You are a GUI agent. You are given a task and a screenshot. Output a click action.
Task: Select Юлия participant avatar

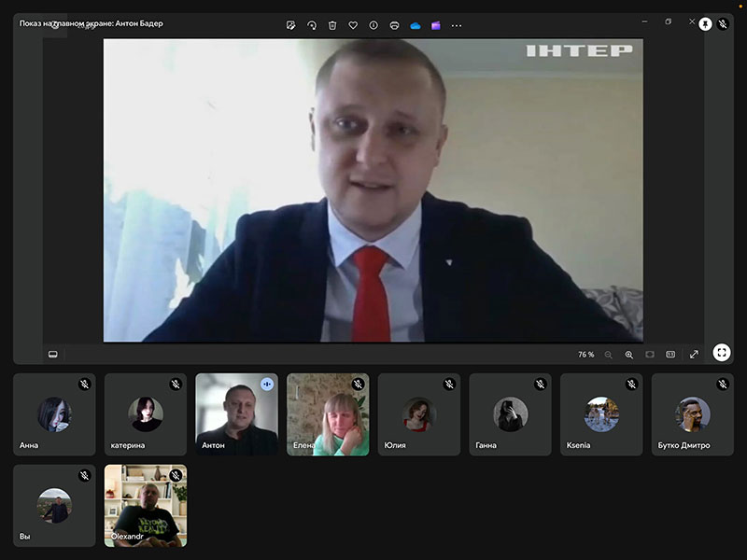tap(419, 414)
